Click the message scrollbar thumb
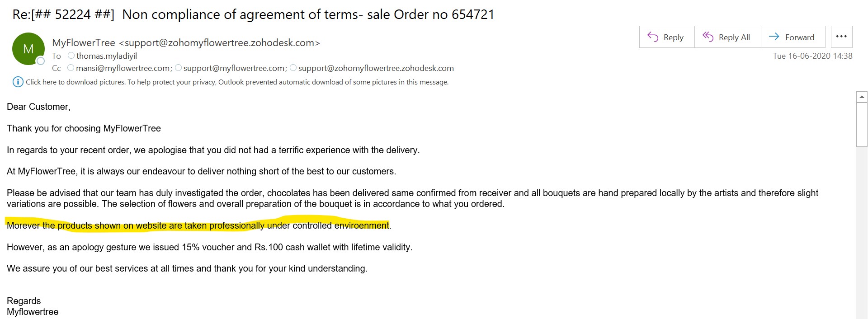This screenshot has height=319, width=868. (x=862, y=125)
